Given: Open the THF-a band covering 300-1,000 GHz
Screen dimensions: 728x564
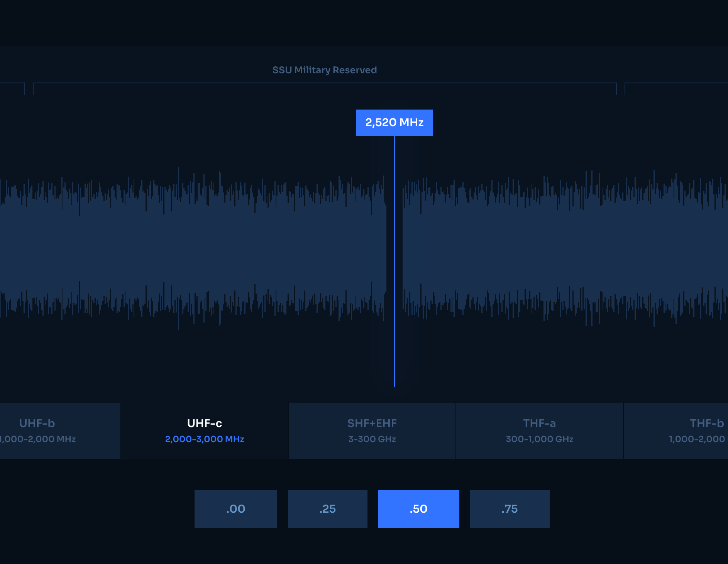Looking at the screenshot, I should point(539,430).
